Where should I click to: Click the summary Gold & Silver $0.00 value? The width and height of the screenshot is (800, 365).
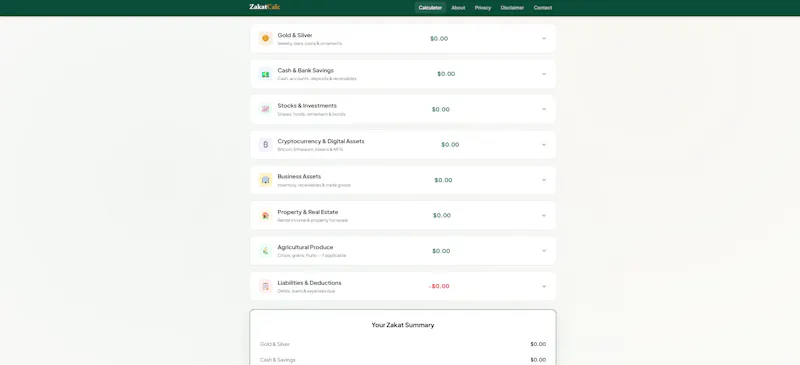click(538, 345)
